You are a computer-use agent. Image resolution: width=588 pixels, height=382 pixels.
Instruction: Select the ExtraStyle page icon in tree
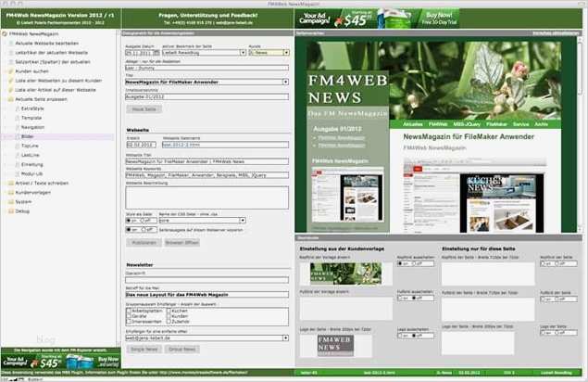point(18,108)
